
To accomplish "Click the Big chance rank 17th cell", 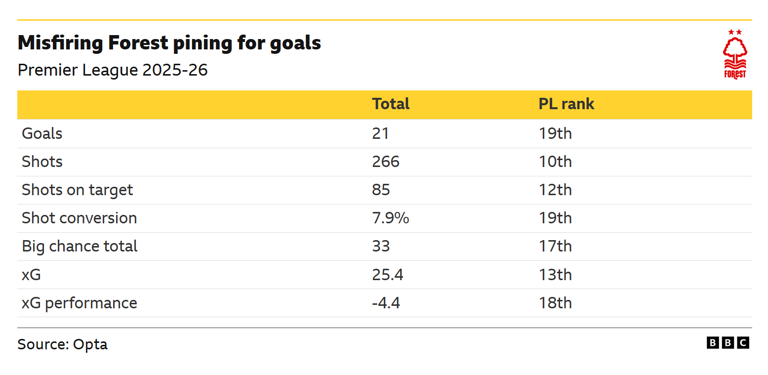I will 555,246.
